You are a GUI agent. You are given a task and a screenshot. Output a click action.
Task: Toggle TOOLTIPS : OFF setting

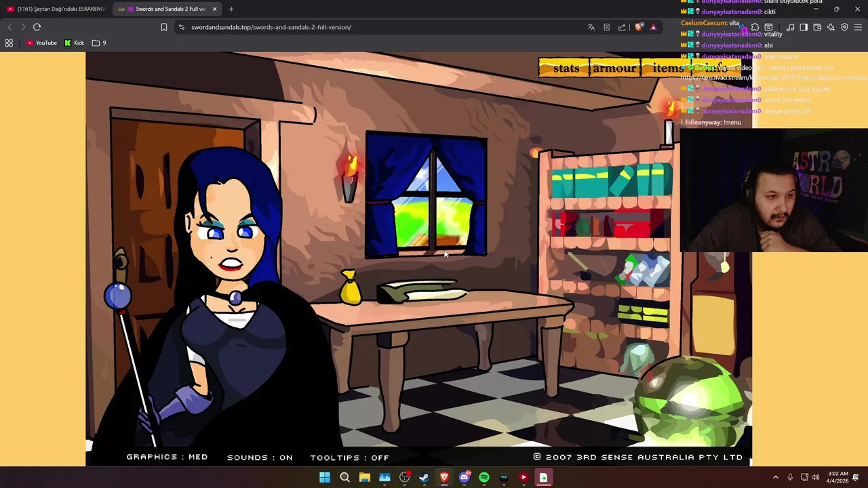click(x=349, y=457)
